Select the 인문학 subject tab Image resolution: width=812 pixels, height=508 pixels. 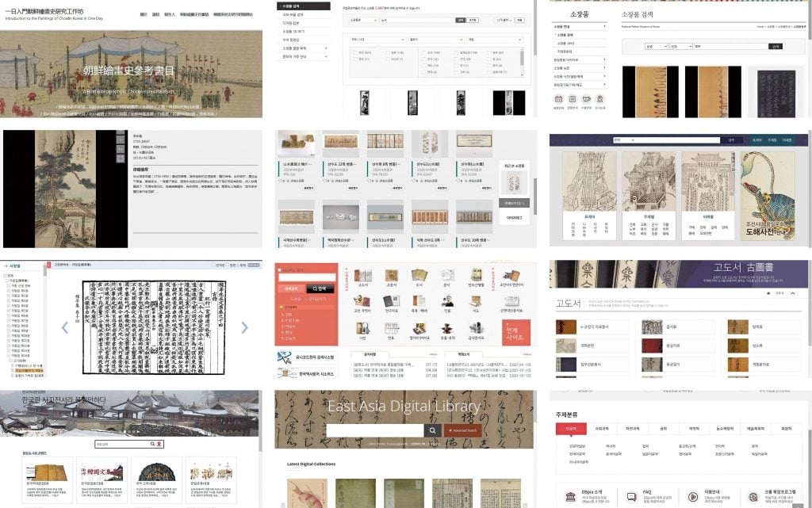click(571, 428)
